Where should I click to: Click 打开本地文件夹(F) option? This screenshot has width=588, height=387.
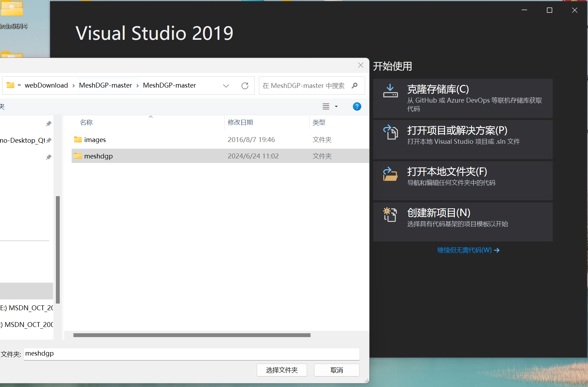463,181
